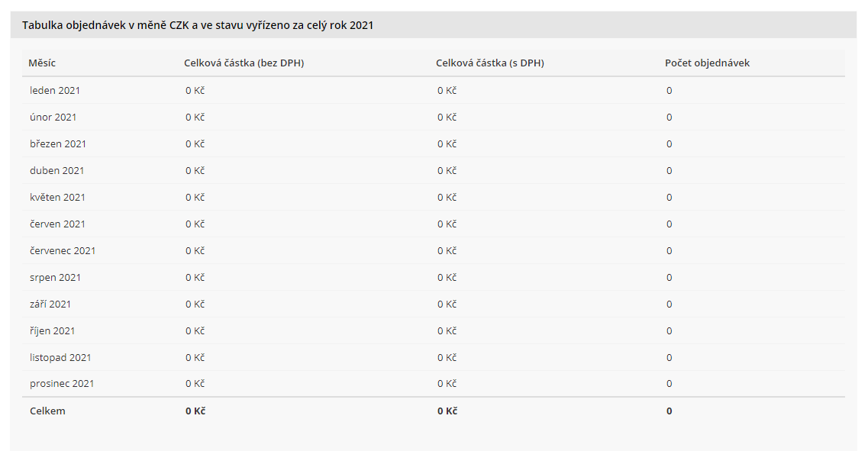Click the Celkem order count total value
868x464 pixels.
669,411
